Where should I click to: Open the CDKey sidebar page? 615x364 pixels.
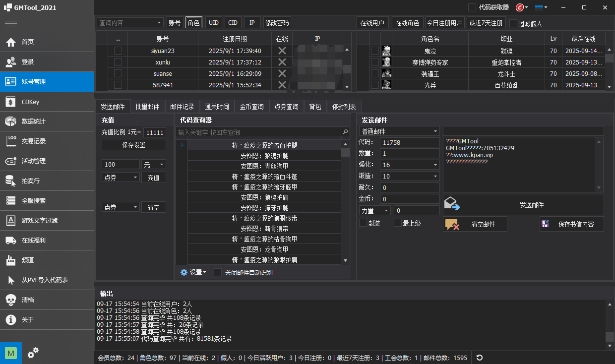(x=47, y=102)
